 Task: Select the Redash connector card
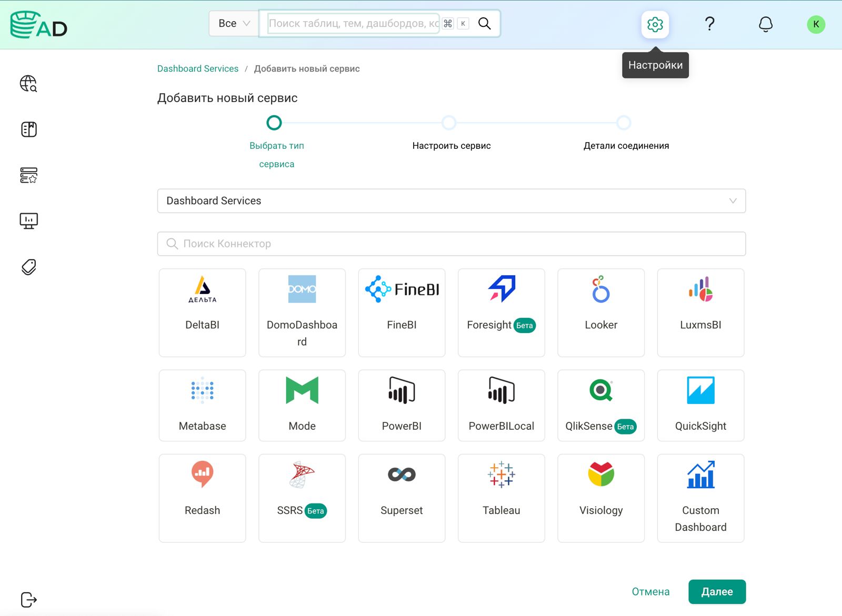[x=202, y=498]
